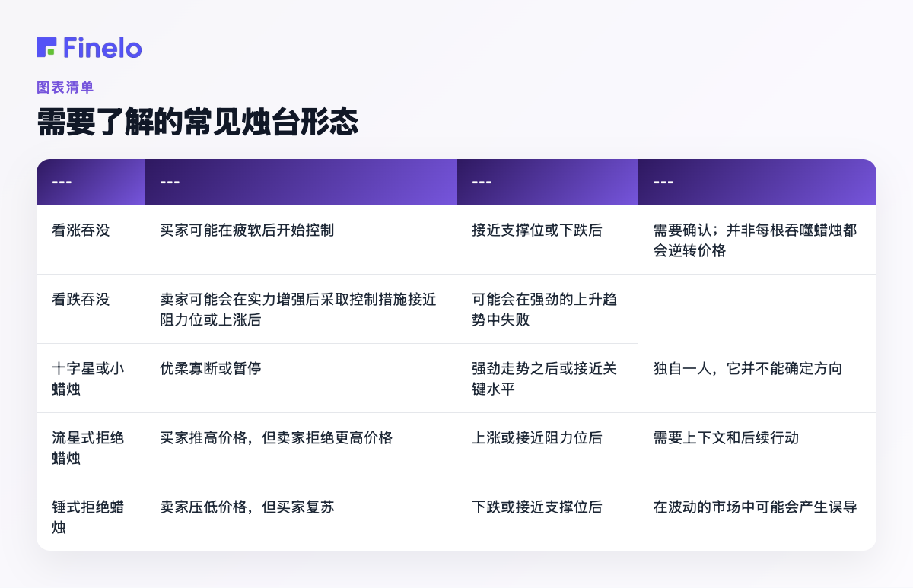The width and height of the screenshot is (913, 588).
Task: Click the 需要上下文和后续行动 cell
Action: point(757,447)
